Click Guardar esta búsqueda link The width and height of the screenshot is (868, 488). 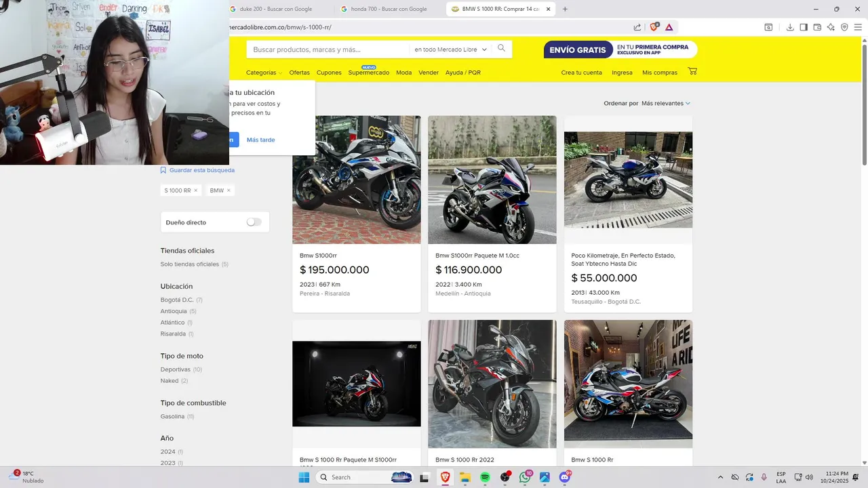[202, 170]
